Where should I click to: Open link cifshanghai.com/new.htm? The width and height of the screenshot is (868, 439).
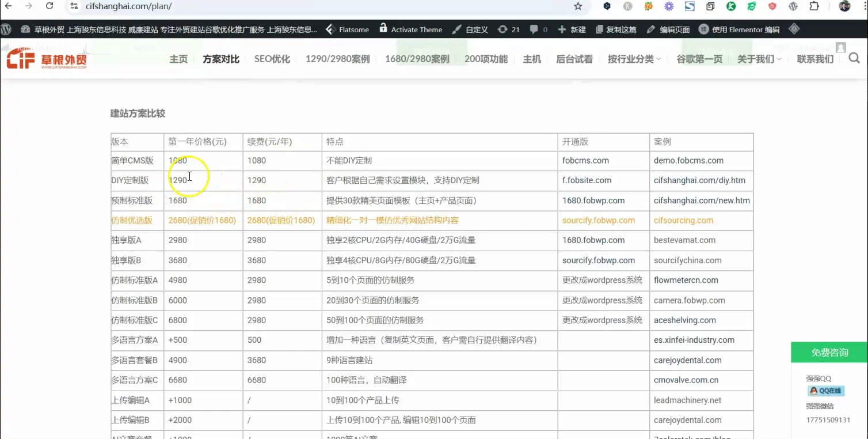702,200
